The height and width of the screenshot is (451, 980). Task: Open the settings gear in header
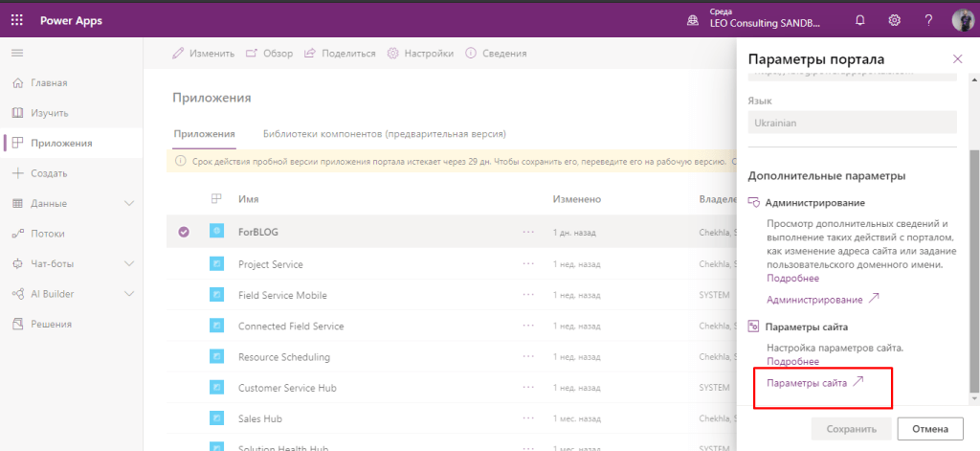click(895, 20)
